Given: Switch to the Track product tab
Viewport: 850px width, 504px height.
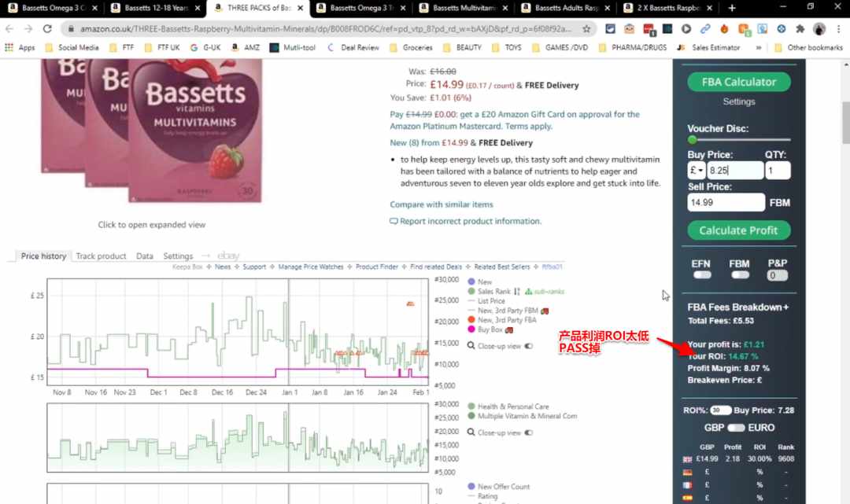Looking at the screenshot, I should (101, 256).
